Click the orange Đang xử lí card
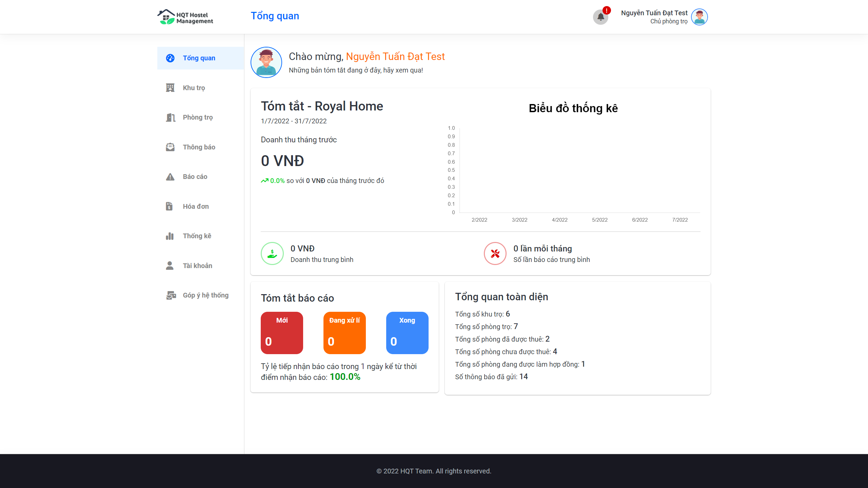Image resolution: width=868 pixels, height=488 pixels. tap(344, 333)
